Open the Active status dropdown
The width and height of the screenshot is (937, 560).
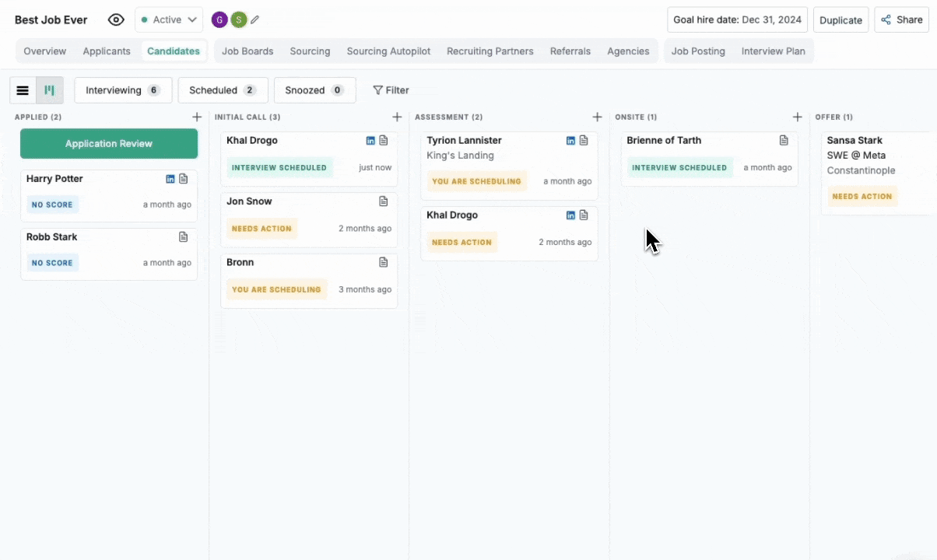tap(169, 20)
